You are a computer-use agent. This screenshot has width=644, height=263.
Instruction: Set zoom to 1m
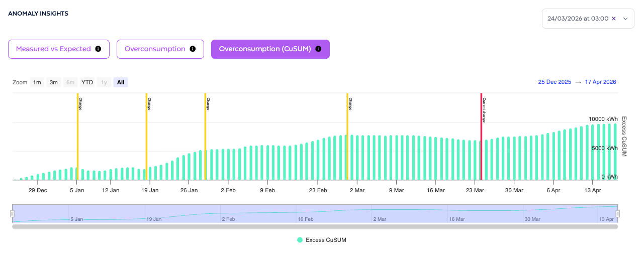[x=37, y=82]
